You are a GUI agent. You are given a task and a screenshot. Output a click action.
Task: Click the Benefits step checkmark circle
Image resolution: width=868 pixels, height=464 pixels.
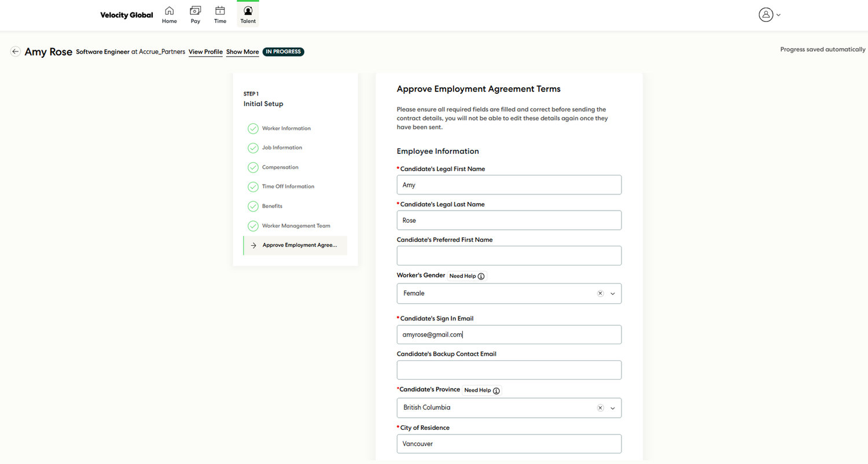click(253, 206)
